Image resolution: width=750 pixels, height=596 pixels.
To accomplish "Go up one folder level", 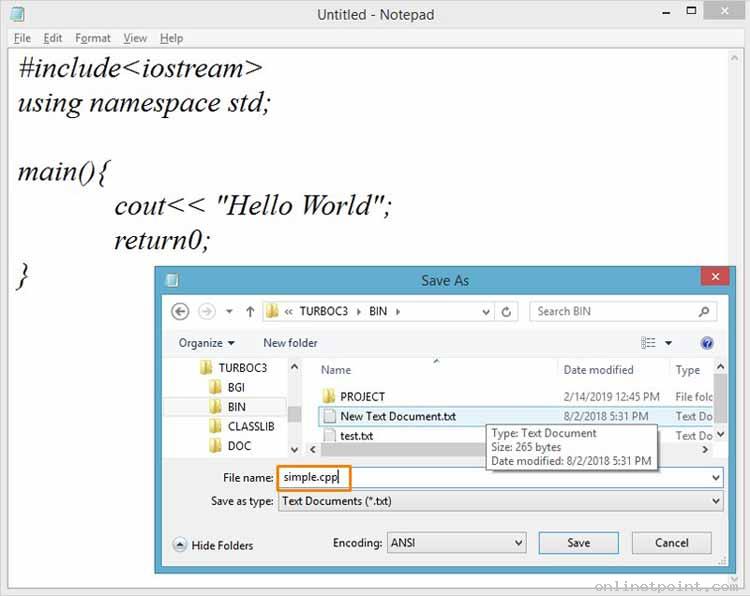I will [250, 312].
